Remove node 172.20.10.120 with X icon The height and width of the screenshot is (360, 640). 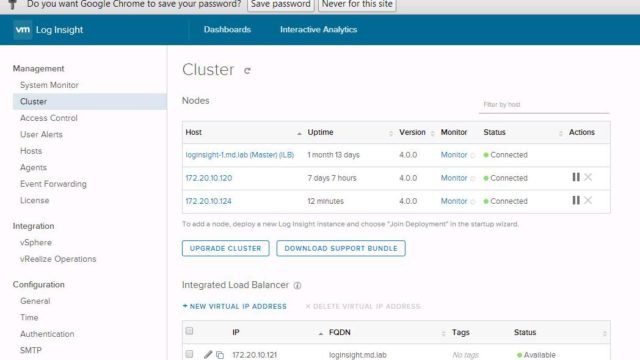(x=588, y=177)
